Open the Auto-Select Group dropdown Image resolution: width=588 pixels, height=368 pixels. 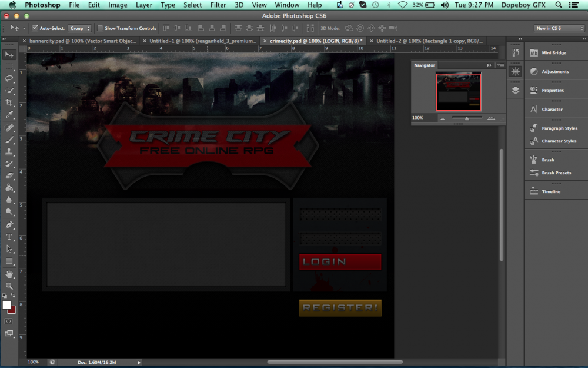click(80, 28)
